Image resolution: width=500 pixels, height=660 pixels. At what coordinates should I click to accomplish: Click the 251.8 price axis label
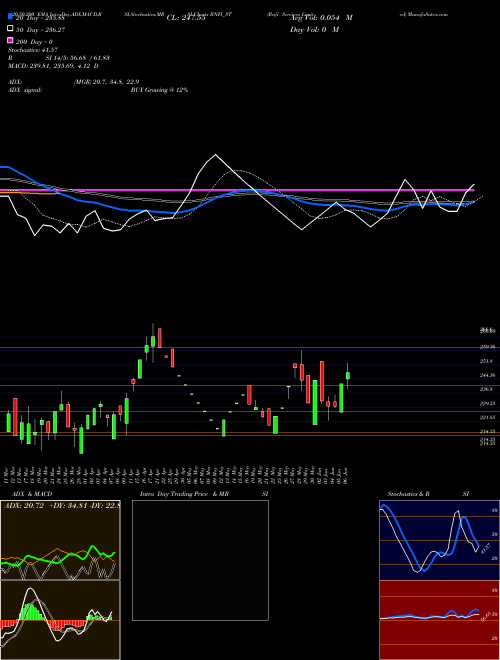click(486, 361)
